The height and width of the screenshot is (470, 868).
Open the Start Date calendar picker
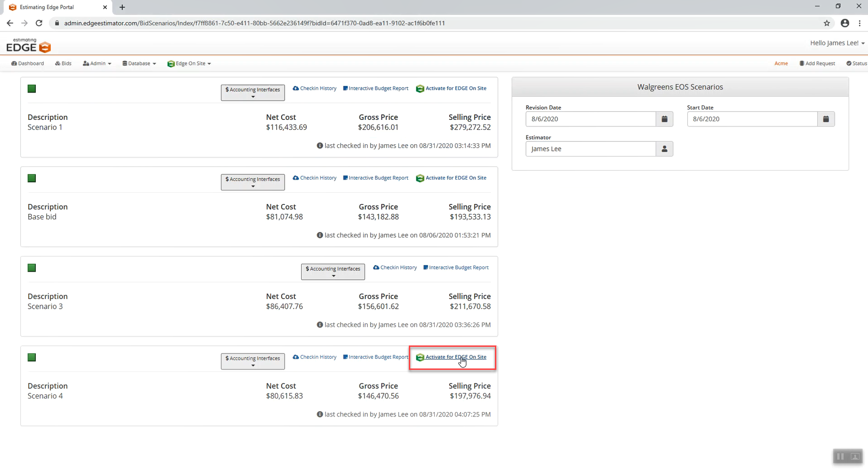click(826, 119)
